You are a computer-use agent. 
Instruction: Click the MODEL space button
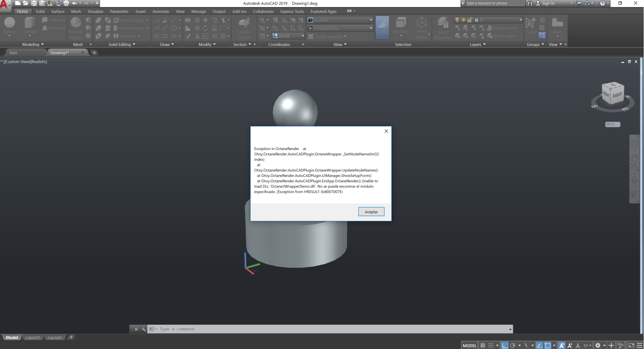point(470,345)
